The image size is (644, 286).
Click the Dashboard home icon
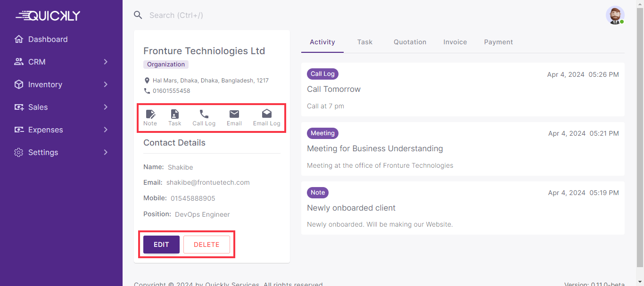(19, 39)
